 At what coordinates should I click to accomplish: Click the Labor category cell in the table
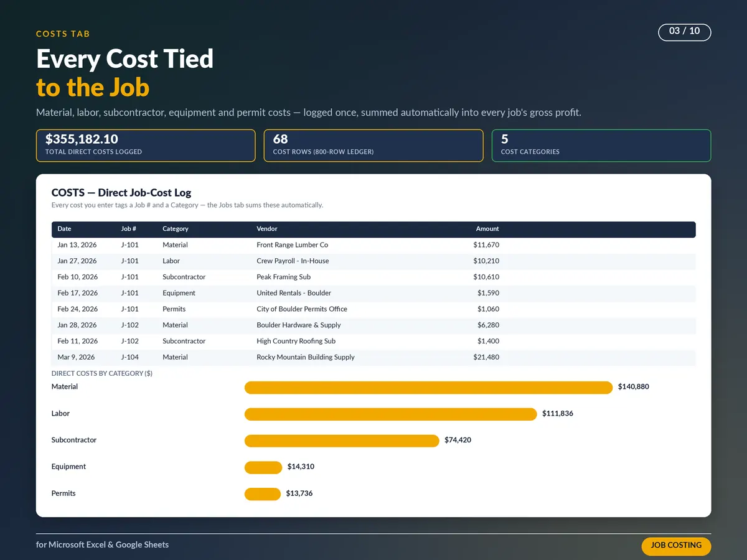point(171,261)
